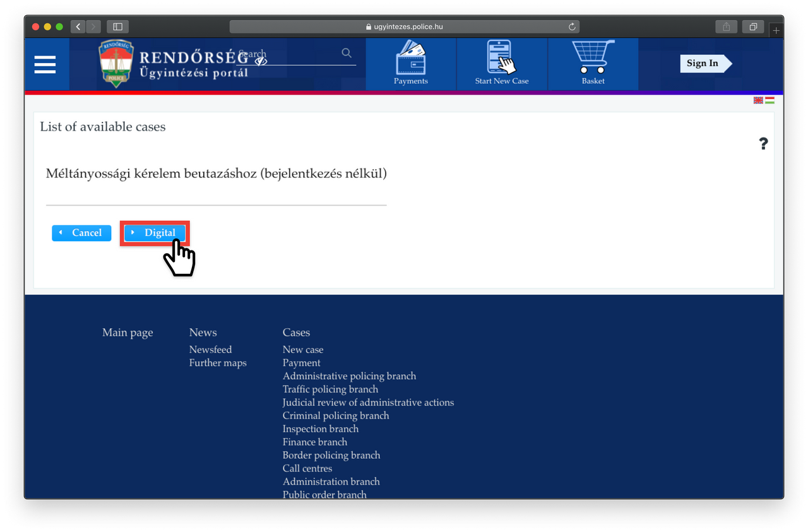Toggle Safari sidebar button
The image size is (808, 532).
tap(117, 27)
